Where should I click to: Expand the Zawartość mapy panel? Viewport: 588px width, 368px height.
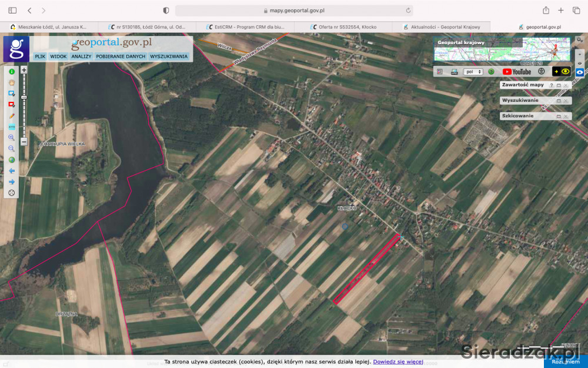point(559,85)
